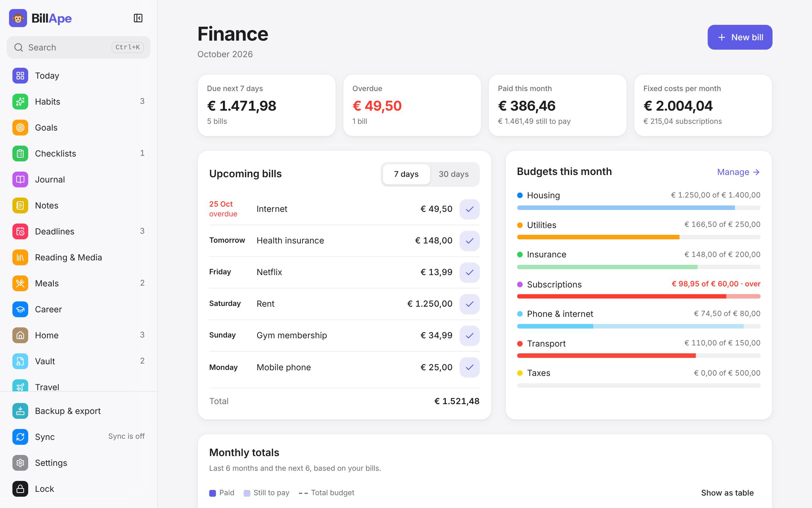Click Show as table
Screen dimensions: 812x508
(727, 493)
